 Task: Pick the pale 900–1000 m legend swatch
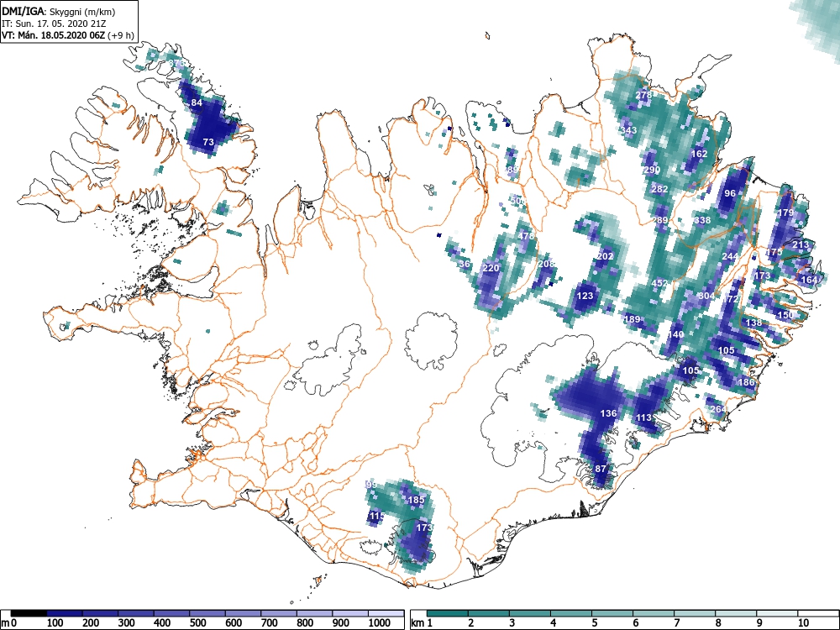pyautogui.click(x=349, y=613)
